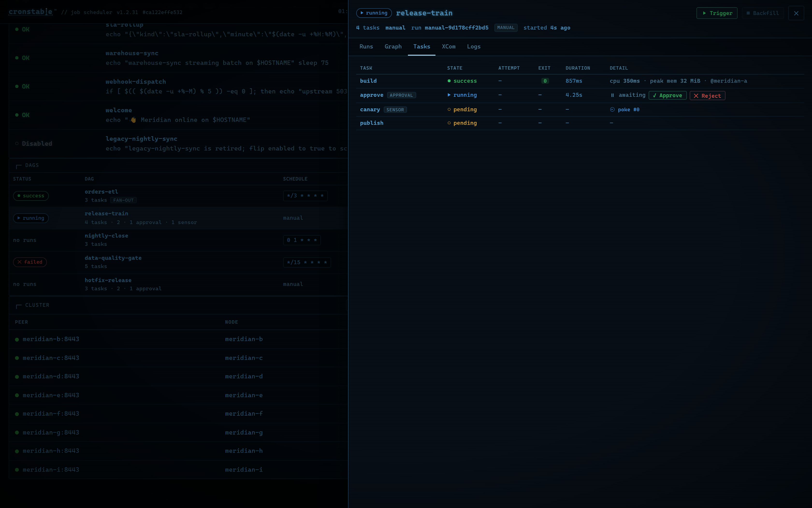Click peer meridian-b:8443

click(x=51, y=339)
